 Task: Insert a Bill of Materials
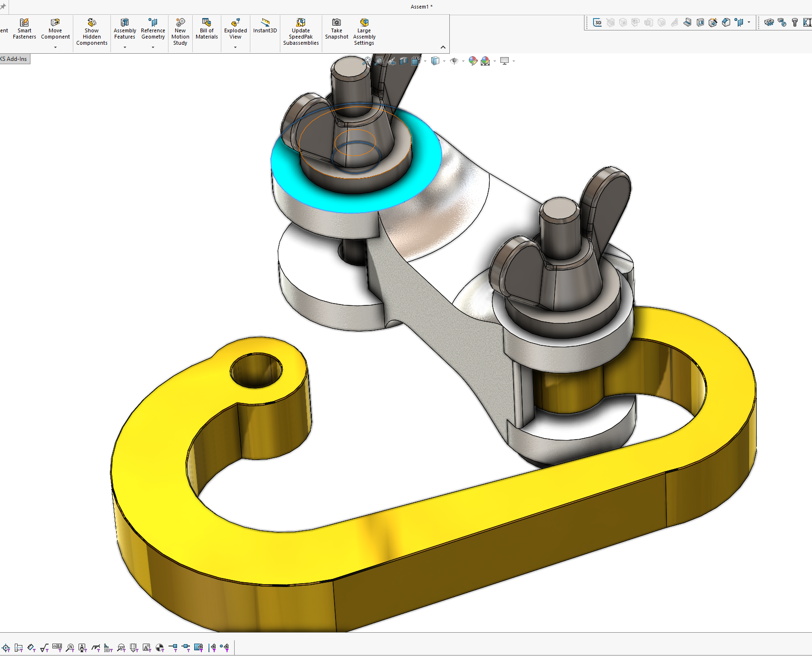click(207, 29)
